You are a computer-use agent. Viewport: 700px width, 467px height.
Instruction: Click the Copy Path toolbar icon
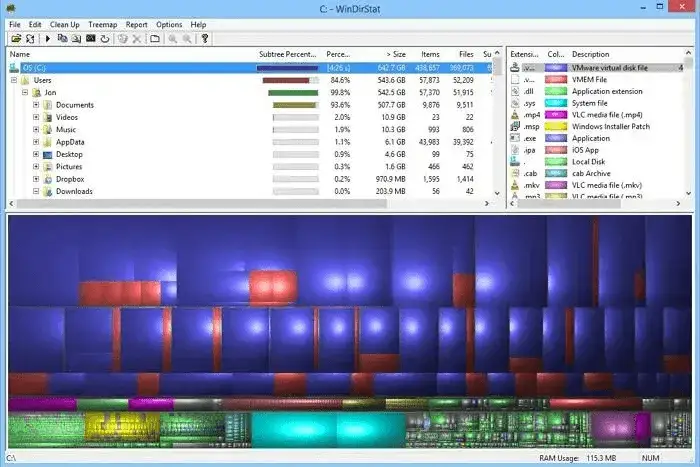coord(62,39)
